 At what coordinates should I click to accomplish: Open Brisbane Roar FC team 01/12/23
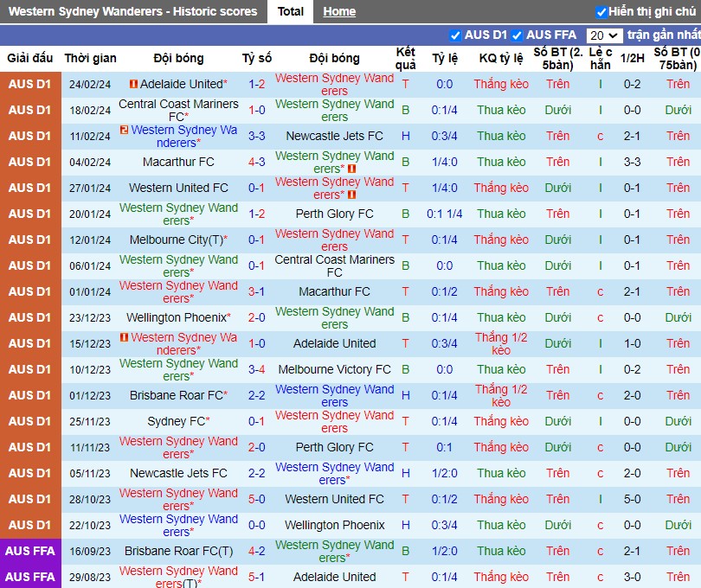pos(177,395)
